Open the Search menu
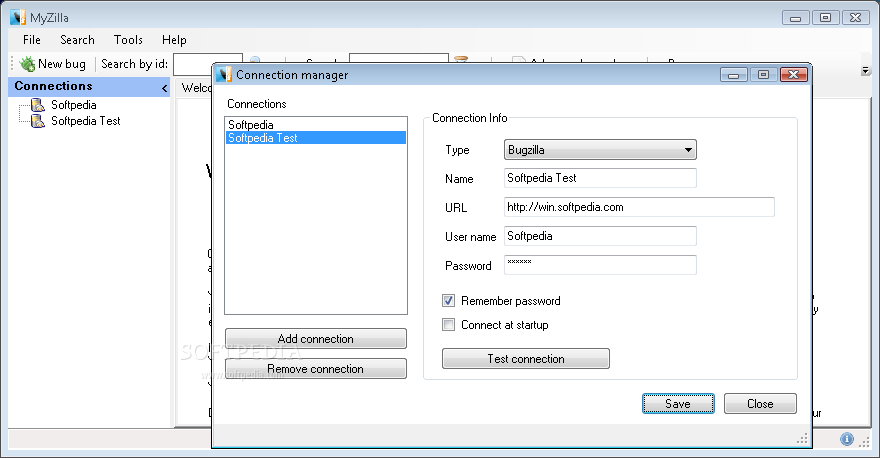Image resolution: width=880 pixels, height=458 pixels. click(77, 40)
